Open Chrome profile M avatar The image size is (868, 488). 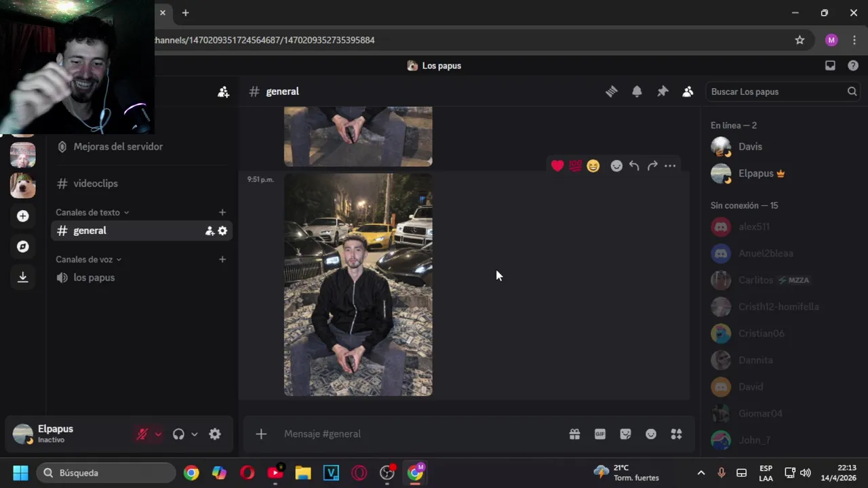pos(831,40)
